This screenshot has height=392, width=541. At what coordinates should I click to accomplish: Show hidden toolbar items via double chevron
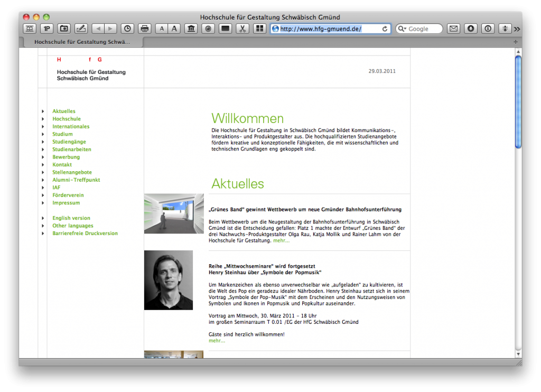click(517, 29)
